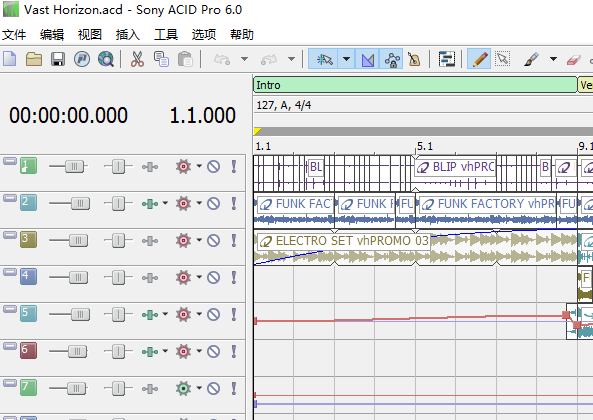593x420 pixels.
Task: Open 帮助 menu
Action: 242,35
